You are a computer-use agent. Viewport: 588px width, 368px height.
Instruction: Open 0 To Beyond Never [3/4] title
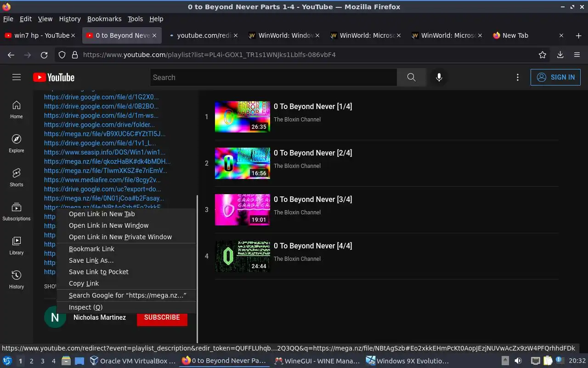point(313,199)
